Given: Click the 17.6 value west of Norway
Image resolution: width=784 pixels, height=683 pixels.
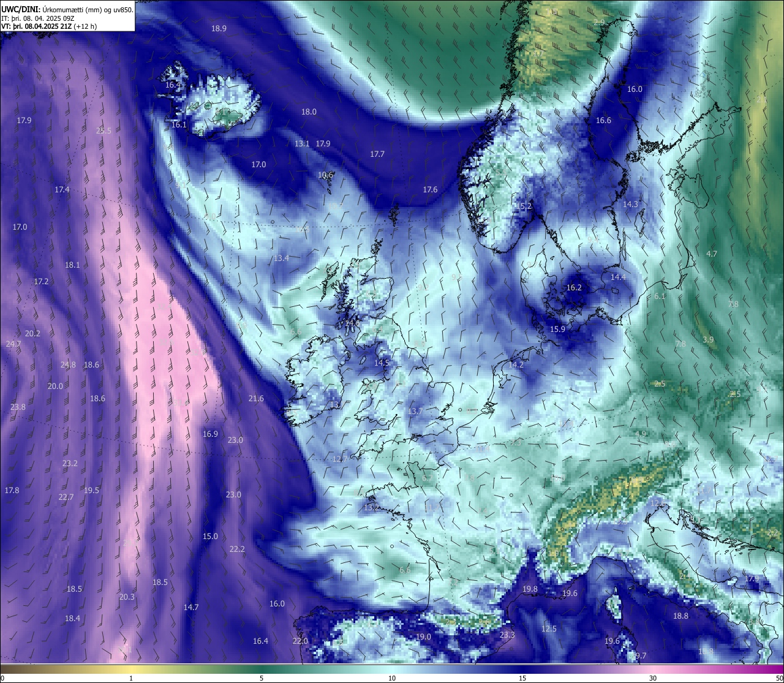Looking at the screenshot, I should 430,190.
